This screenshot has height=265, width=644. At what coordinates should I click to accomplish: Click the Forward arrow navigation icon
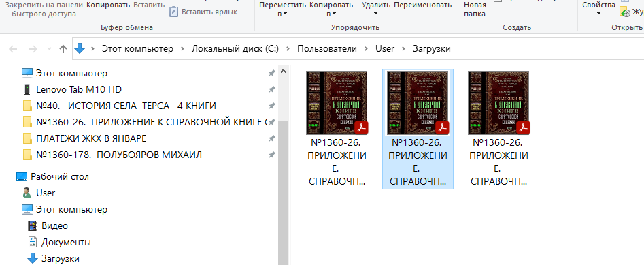[x=33, y=49]
